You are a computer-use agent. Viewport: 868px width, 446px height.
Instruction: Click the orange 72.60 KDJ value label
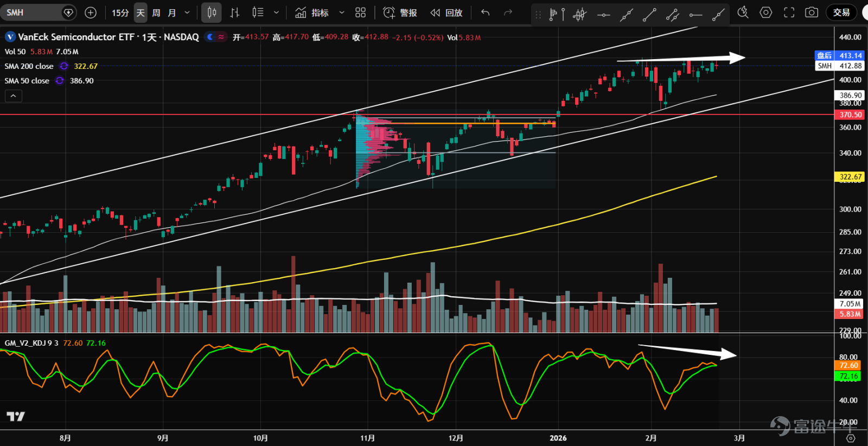pyautogui.click(x=848, y=366)
